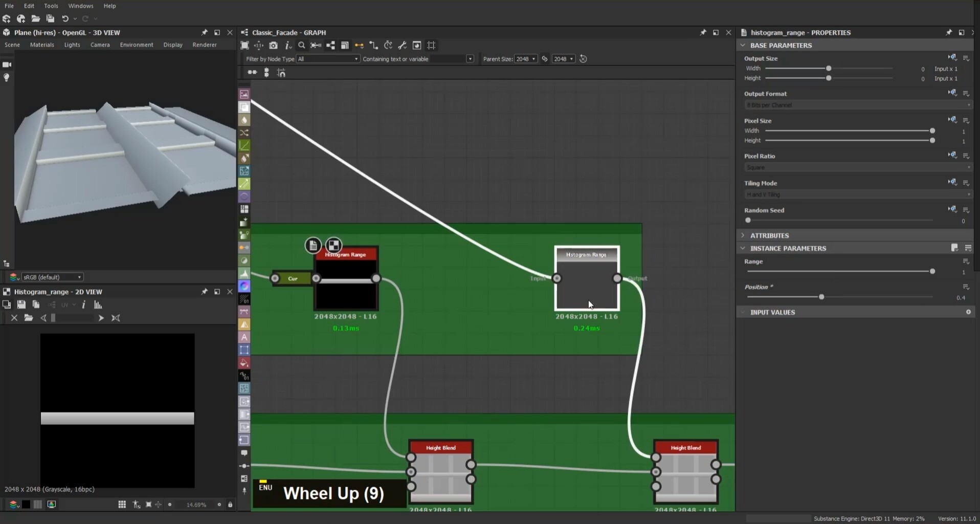
Task: Click the 3D view video camera icon
Action: (x=7, y=64)
